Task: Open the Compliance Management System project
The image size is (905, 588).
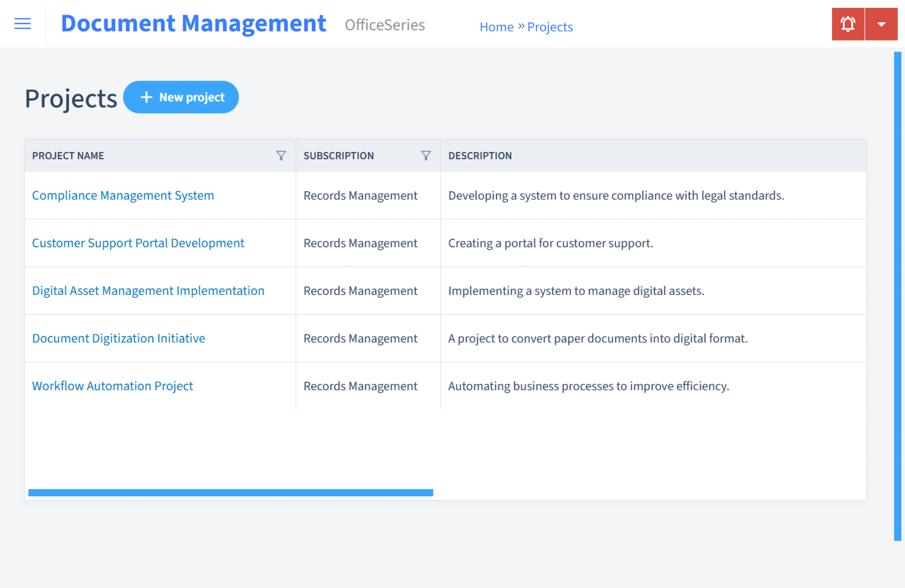Action: (123, 195)
